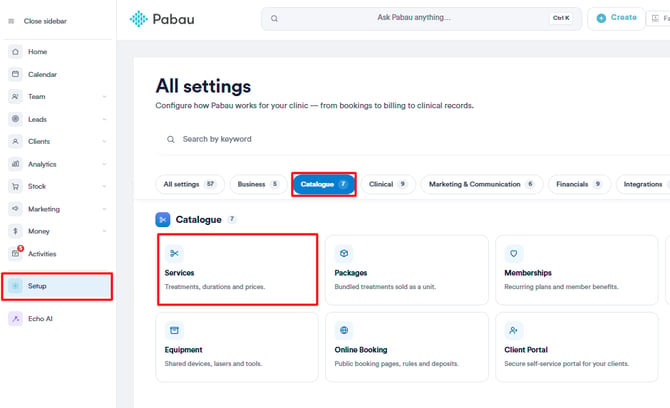Click the Activities icon with red badge

15,253
